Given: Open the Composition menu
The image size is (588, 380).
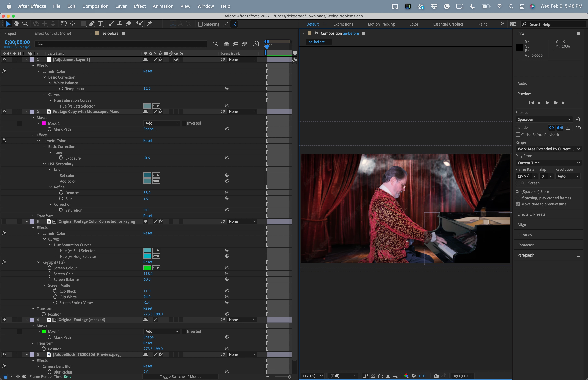Looking at the screenshot, I should (95, 6).
